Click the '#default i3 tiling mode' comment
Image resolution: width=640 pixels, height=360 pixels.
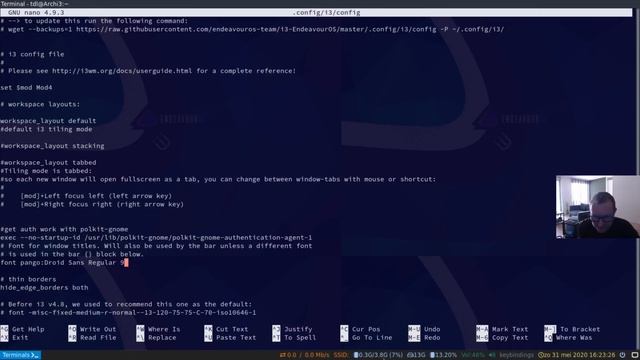coord(46,129)
